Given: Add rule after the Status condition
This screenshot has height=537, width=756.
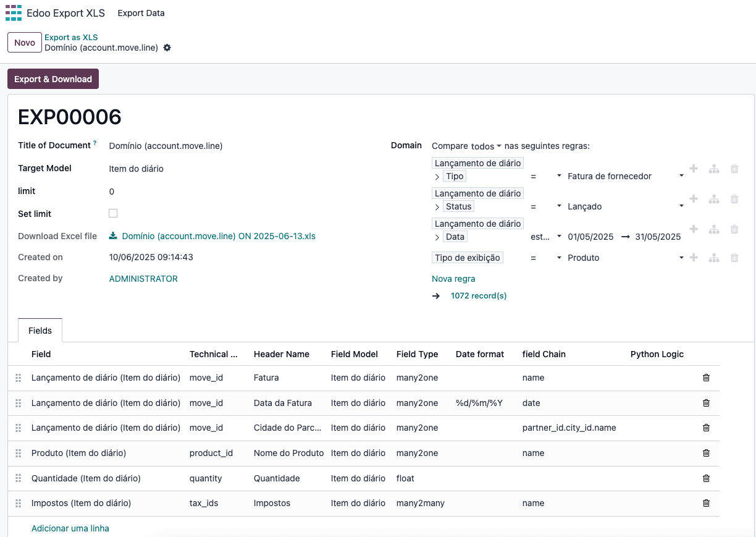Looking at the screenshot, I should pyautogui.click(x=694, y=199).
